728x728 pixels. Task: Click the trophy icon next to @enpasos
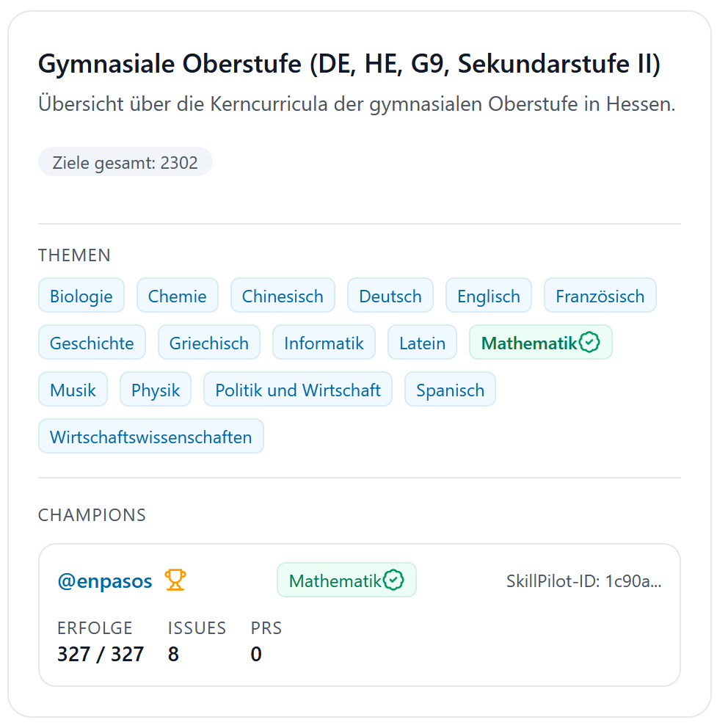click(x=174, y=579)
